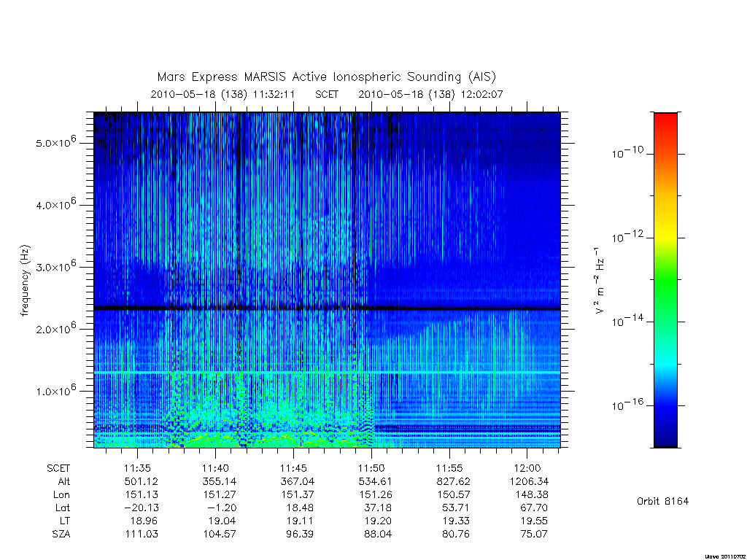Click the local time value 19.55
747x560 pixels.
(534, 521)
